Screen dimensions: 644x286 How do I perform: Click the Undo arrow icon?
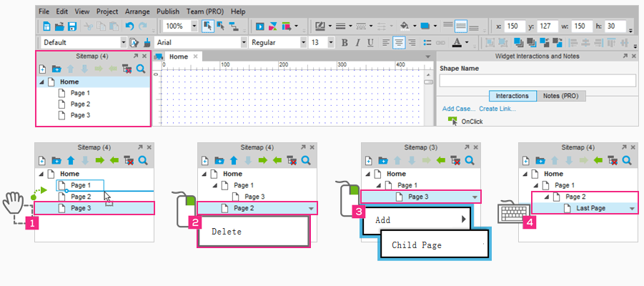tap(130, 26)
